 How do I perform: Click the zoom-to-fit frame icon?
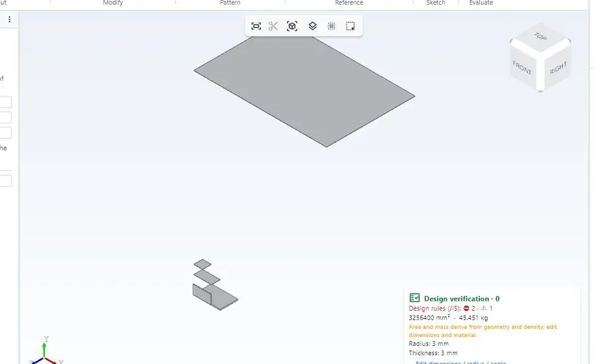coord(256,26)
